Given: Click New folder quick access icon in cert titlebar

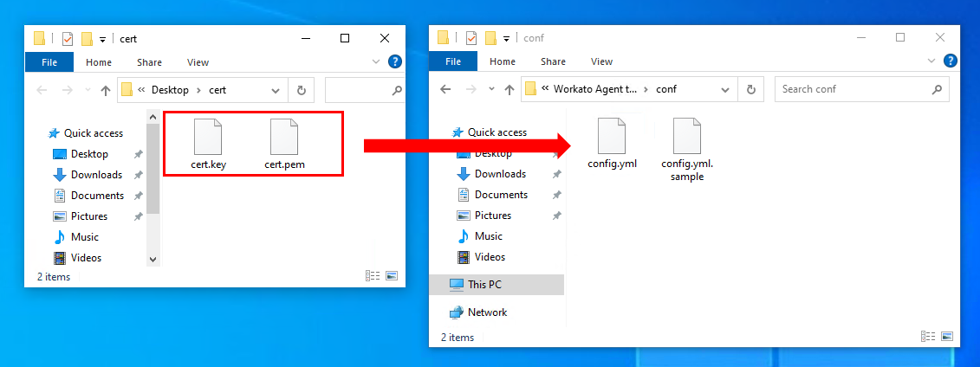Looking at the screenshot, I should click(x=87, y=39).
